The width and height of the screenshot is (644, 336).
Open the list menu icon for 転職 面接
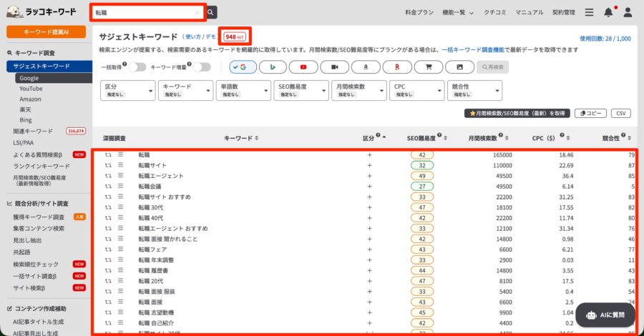121,302
